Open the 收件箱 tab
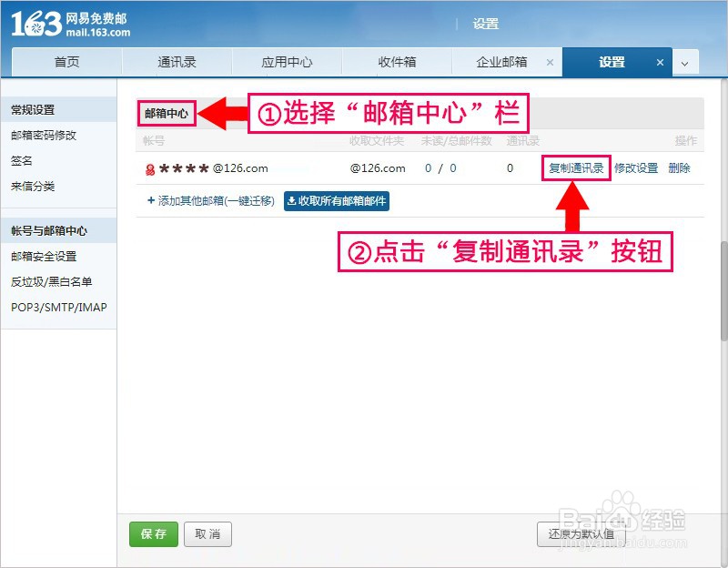728x568 pixels. tap(397, 63)
